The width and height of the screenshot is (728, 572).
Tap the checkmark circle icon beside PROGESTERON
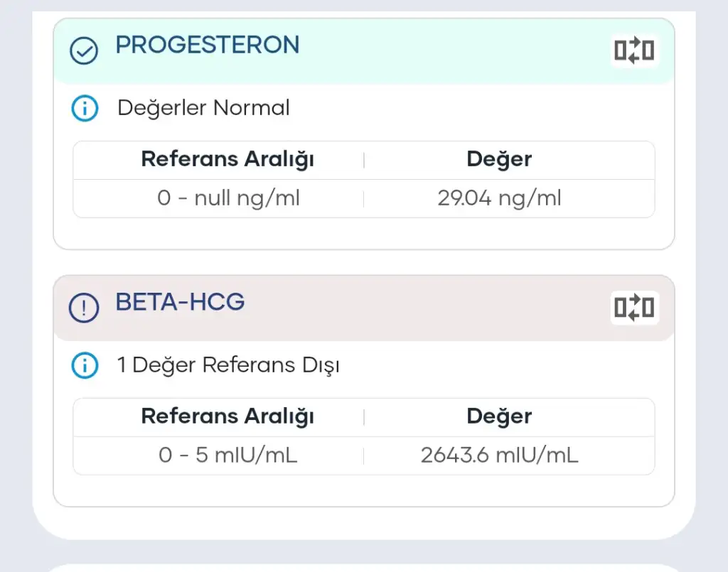point(84,51)
